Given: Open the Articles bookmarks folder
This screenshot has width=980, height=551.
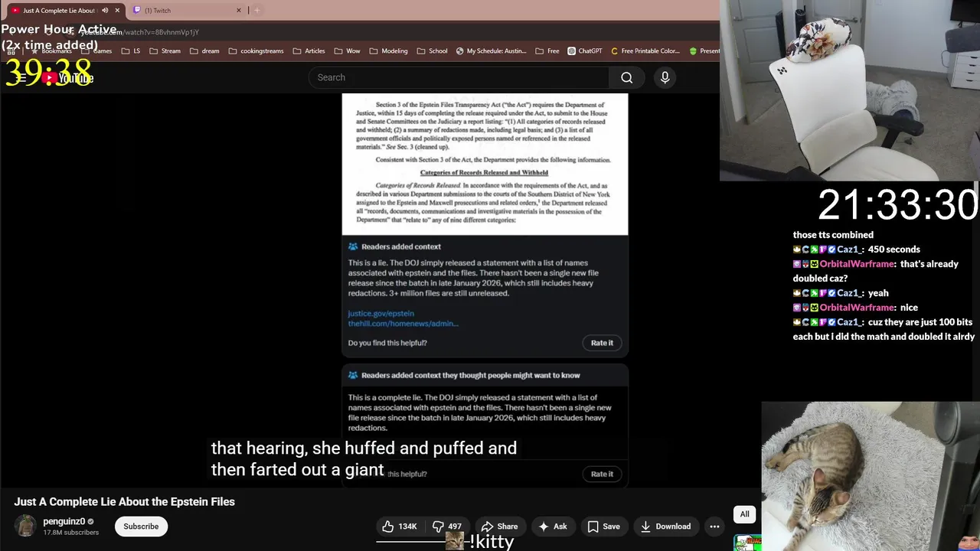Looking at the screenshot, I should (309, 51).
